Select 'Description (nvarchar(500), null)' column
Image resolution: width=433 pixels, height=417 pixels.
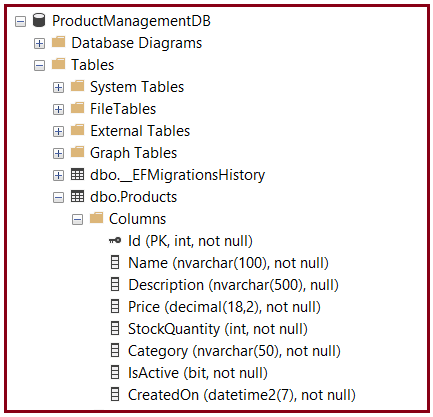coord(233,285)
